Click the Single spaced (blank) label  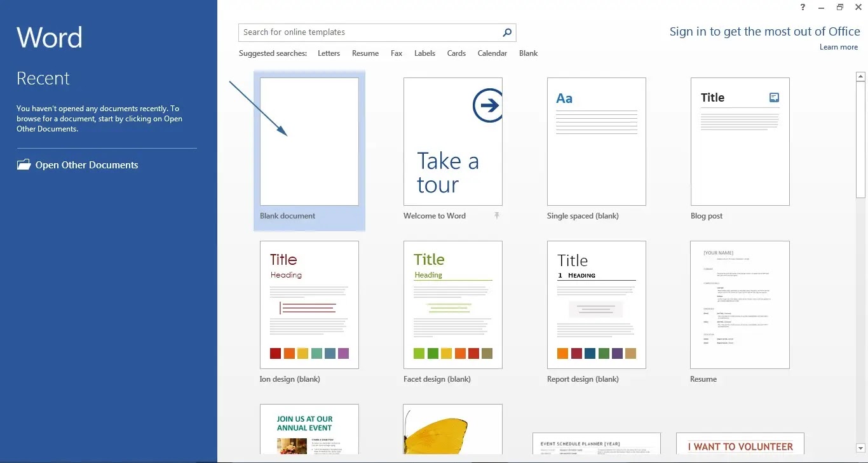point(583,216)
